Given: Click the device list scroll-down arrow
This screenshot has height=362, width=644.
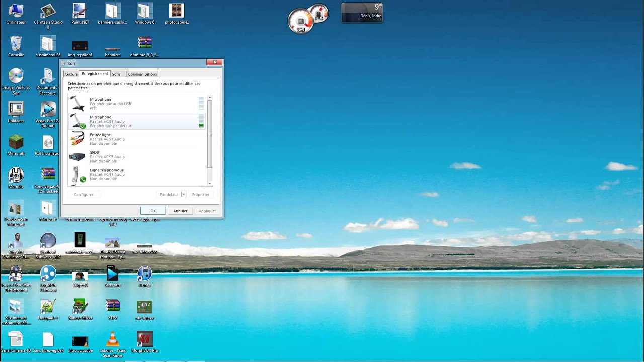Looking at the screenshot, I should (210, 184).
